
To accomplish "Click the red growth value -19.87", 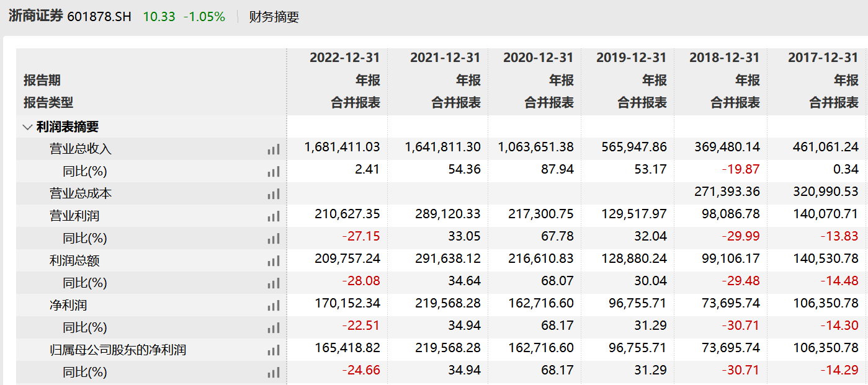I will pyautogui.click(x=741, y=170).
